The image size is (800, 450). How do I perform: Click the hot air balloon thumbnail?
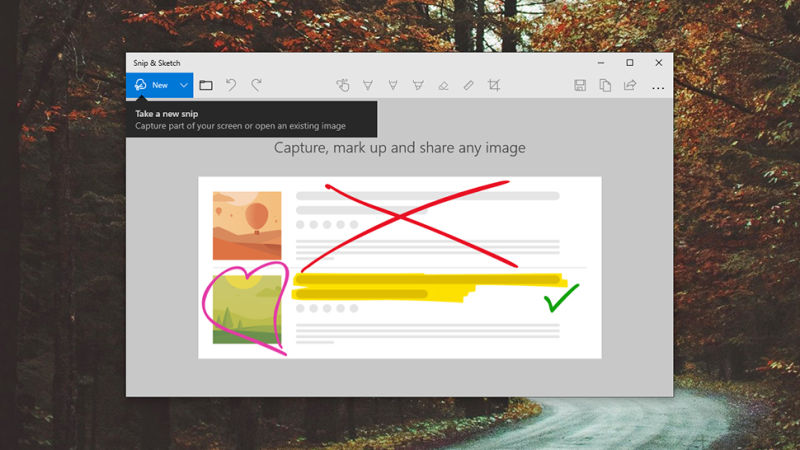click(x=247, y=225)
